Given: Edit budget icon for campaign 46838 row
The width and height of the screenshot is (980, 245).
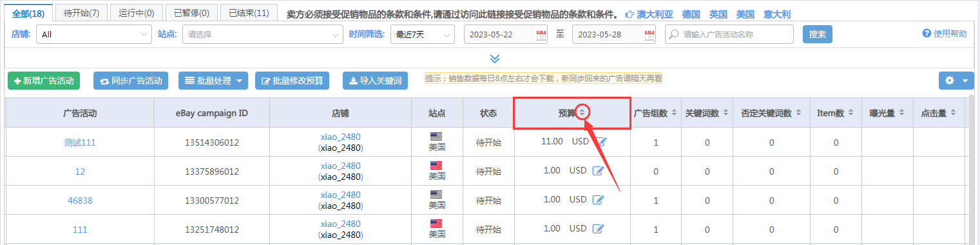Looking at the screenshot, I should pos(598,200).
